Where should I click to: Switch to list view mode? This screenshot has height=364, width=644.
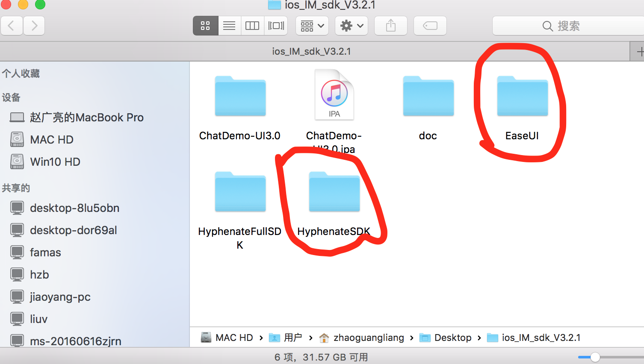pyautogui.click(x=229, y=26)
